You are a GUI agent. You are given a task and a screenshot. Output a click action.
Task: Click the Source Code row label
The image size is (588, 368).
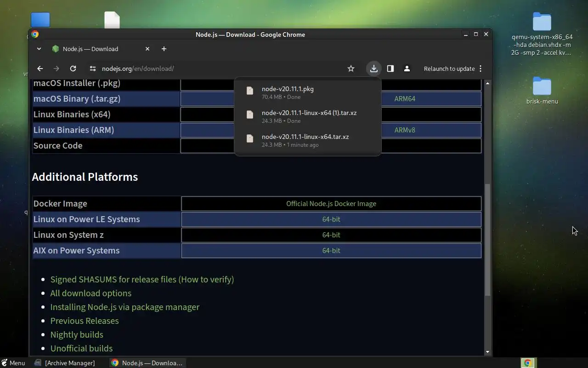[x=58, y=146]
